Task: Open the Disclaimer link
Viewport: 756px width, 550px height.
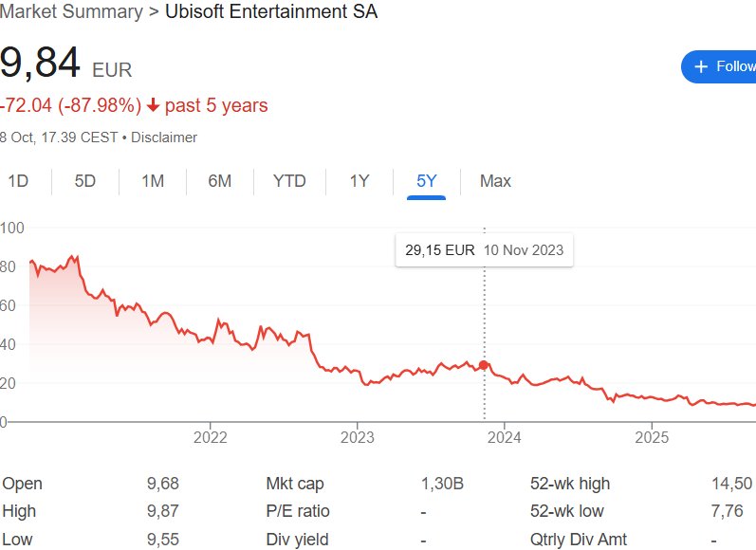Action: point(164,137)
